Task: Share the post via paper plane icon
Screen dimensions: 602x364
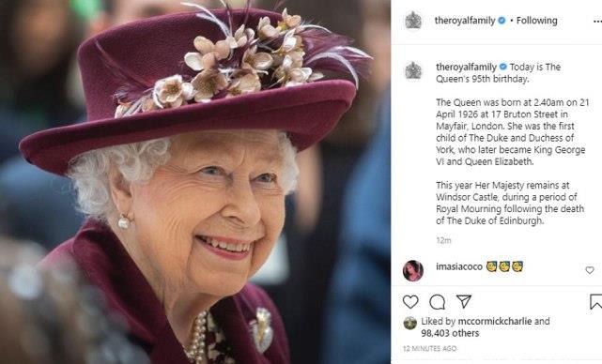Action: tap(464, 301)
